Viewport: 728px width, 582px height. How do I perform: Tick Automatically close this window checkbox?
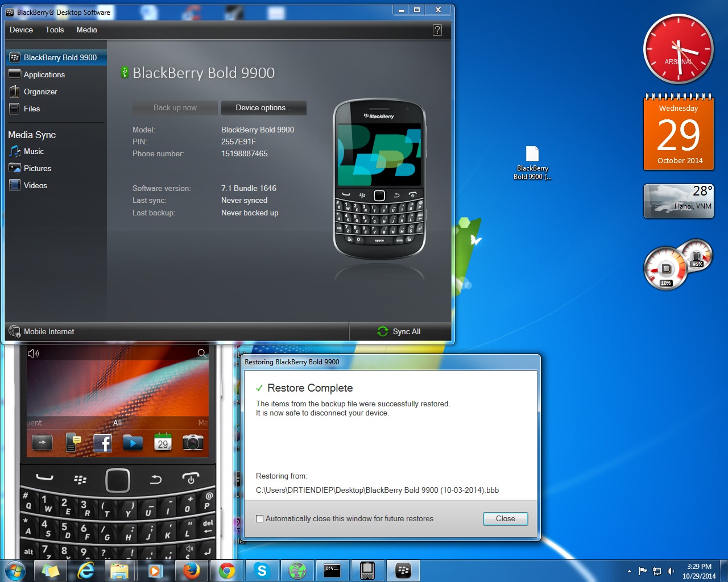click(x=260, y=518)
